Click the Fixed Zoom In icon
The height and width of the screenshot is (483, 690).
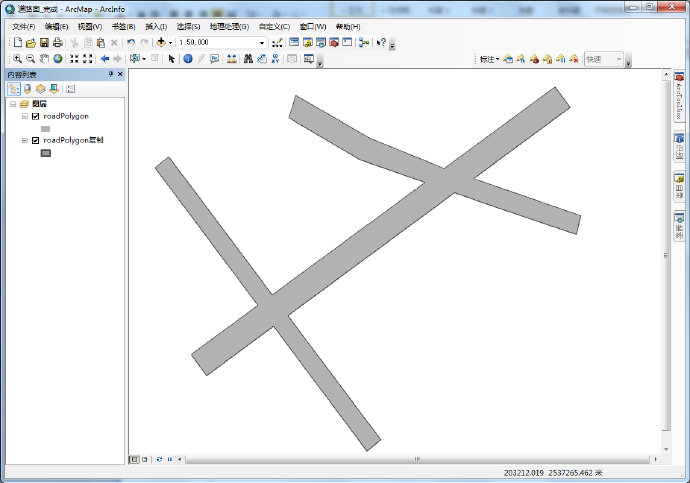(74, 59)
